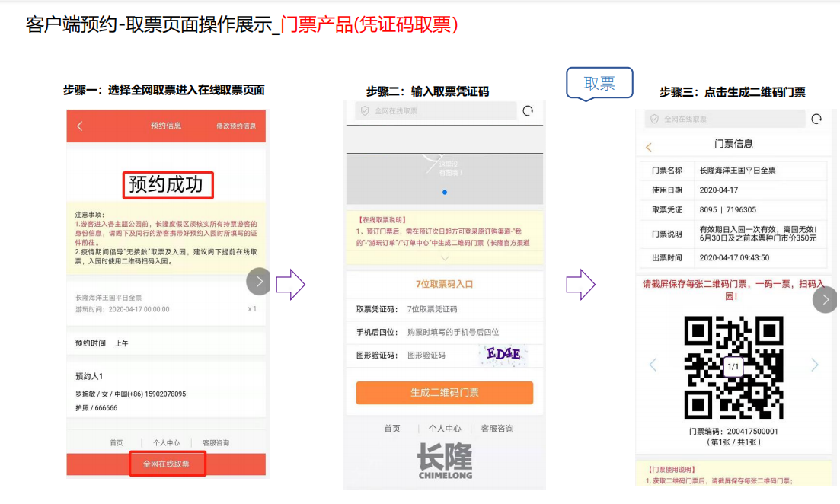The image size is (840, 504).
Task: Select the 长隆海洋王国平日全票 order row on booking page
Action: [166, 303]
